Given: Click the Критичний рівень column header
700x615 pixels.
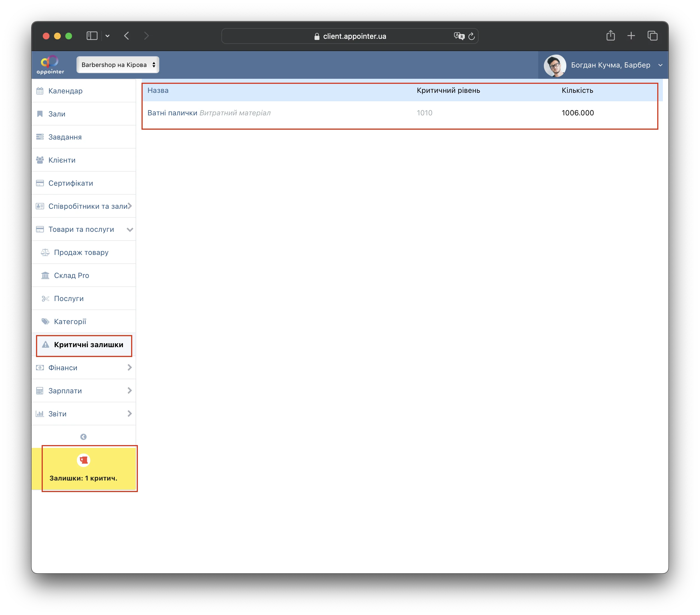Looking at the screenshot, I should (x=448, y=90).
